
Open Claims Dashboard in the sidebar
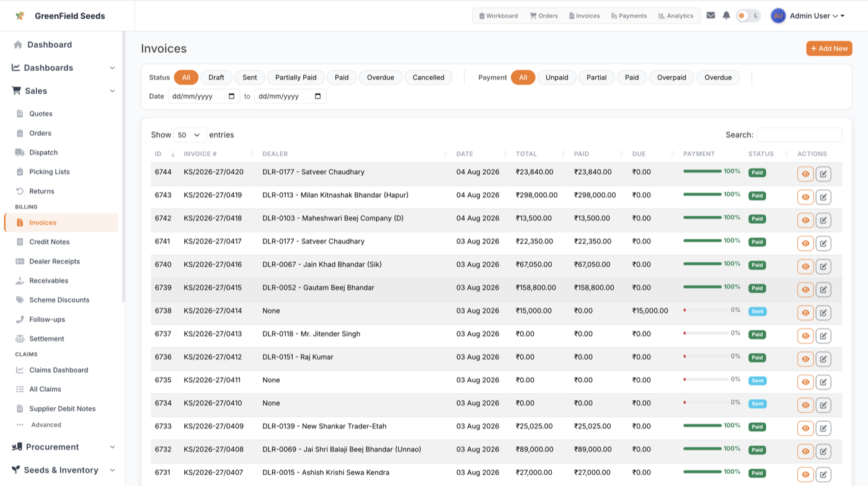click(x=58, y=370)
